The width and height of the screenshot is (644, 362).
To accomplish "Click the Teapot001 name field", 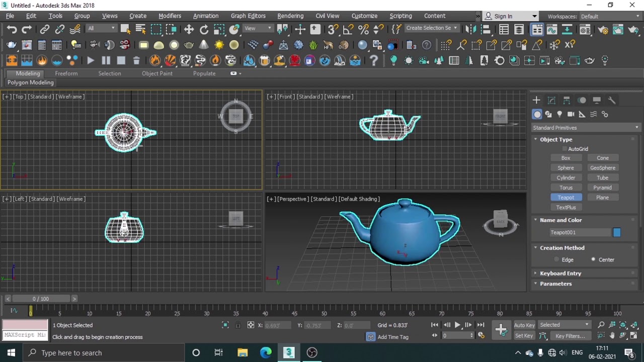I will coord(580,232).
